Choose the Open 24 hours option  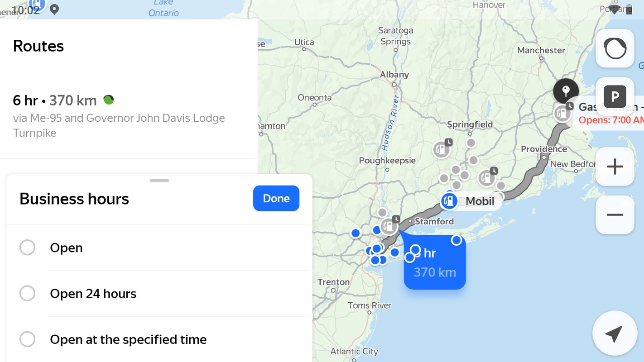28,293
